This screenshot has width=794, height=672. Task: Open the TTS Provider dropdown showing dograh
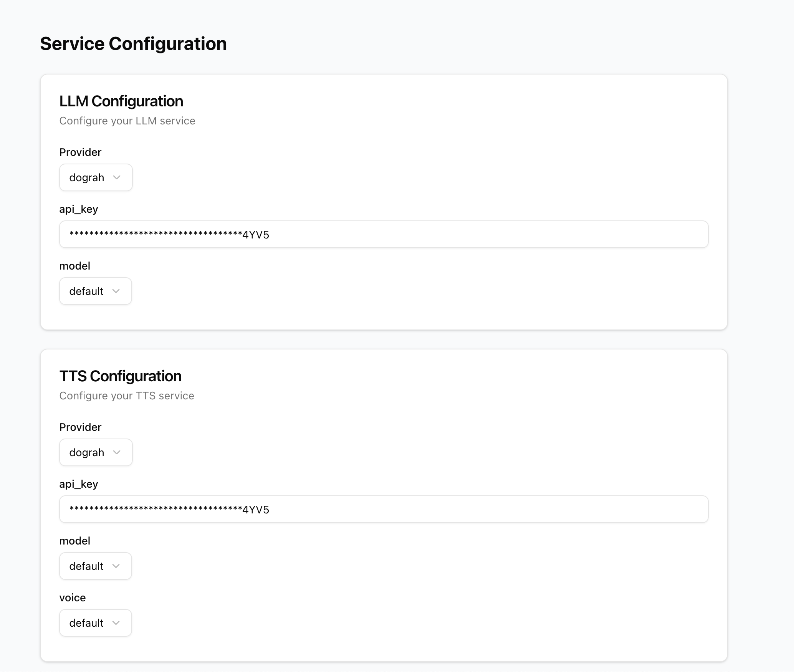pos(95,452)
